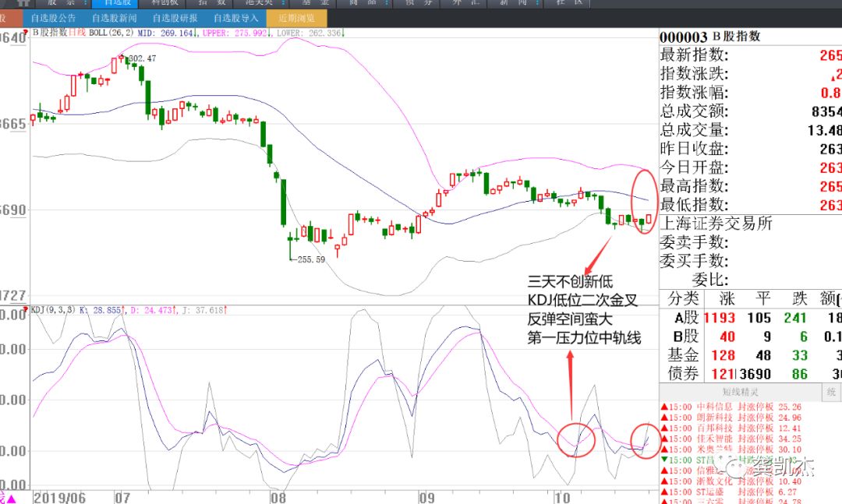Click the red up-triangle beside ST运盛
842x504 pixels.
tap(664, 492)
